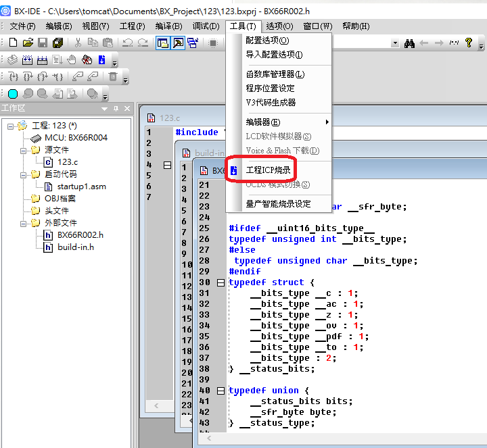Choose 函数库管理器(L) menu entry
The height and width of the screenshot is (448, 487).
[279, 74]
